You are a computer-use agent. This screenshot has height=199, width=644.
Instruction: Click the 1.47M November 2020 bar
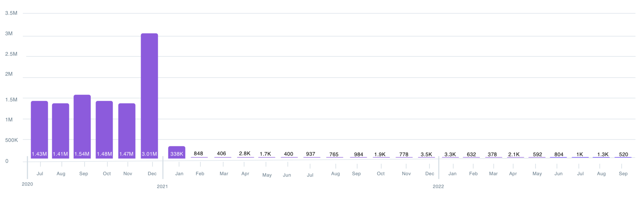[x=127, y=131]
